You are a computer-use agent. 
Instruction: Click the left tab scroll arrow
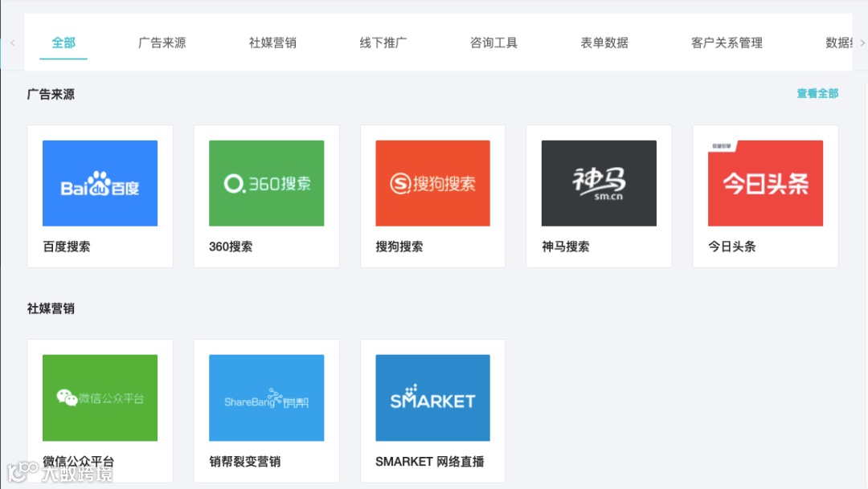12,43
